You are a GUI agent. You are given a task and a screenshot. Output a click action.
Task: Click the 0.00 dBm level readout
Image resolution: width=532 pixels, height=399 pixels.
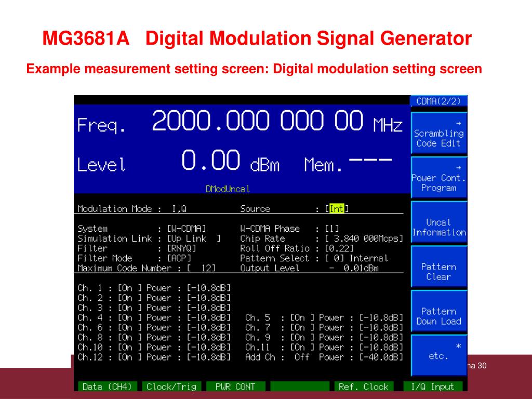point(230,161)
